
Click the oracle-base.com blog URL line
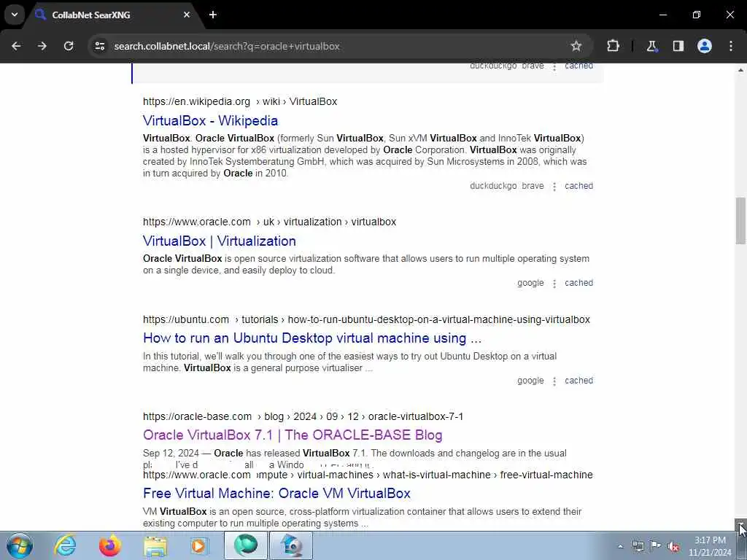point(303,416)
